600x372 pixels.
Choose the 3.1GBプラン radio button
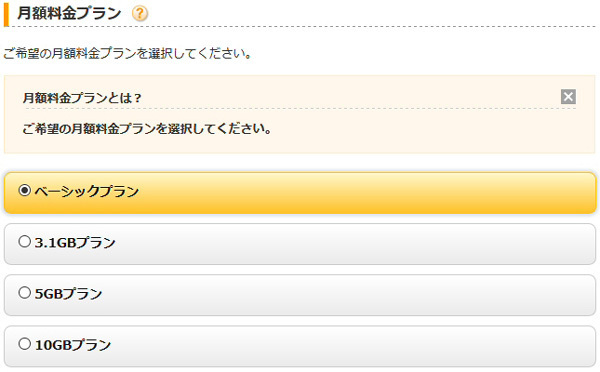point(24,241)
